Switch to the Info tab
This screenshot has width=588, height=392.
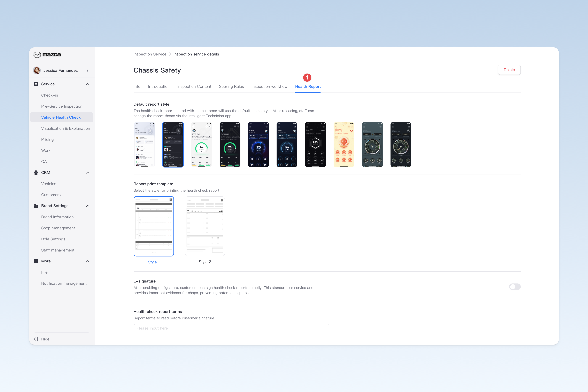tap(137, 86)
